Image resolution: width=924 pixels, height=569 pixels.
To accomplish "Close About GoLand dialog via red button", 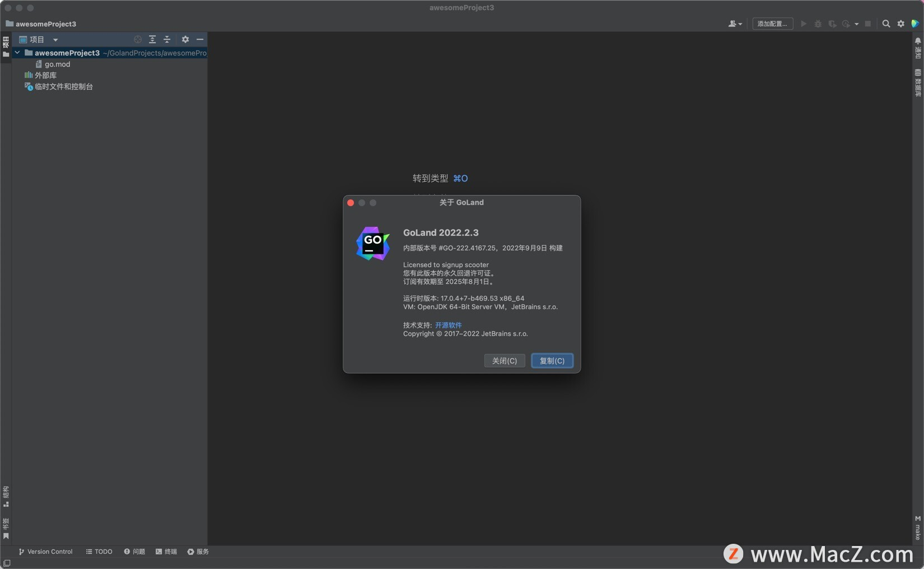I will (x=351, y=203).
